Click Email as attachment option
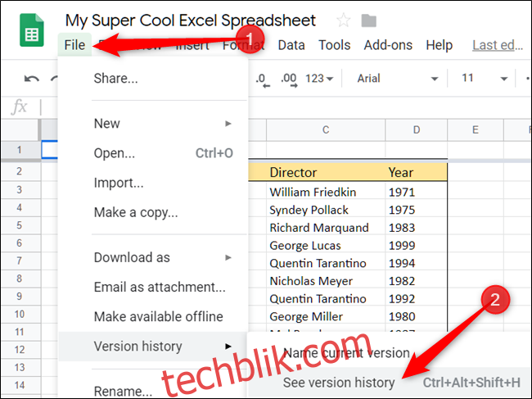Viewport: 532px width, 399px height. click(x=160, y=287)
